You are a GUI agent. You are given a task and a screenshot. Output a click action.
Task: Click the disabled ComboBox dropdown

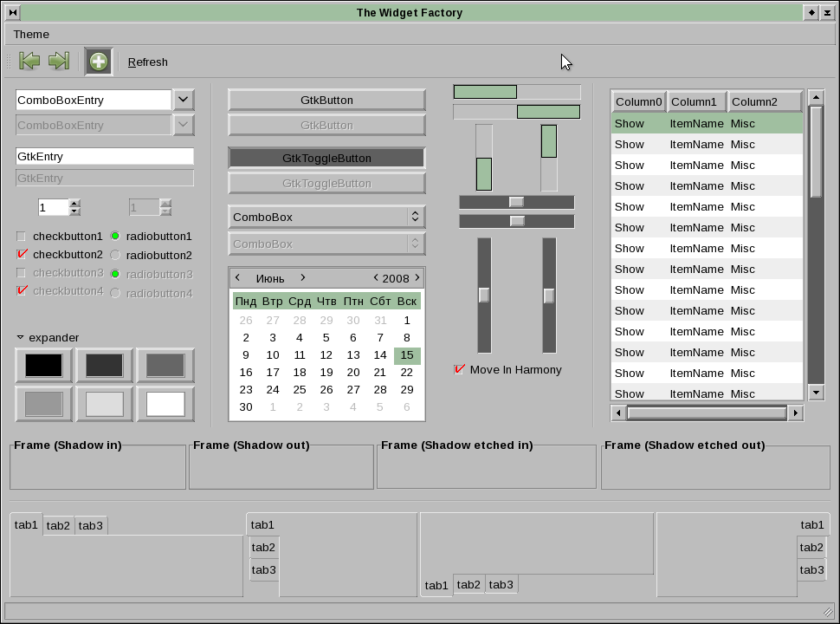(326, 244)
